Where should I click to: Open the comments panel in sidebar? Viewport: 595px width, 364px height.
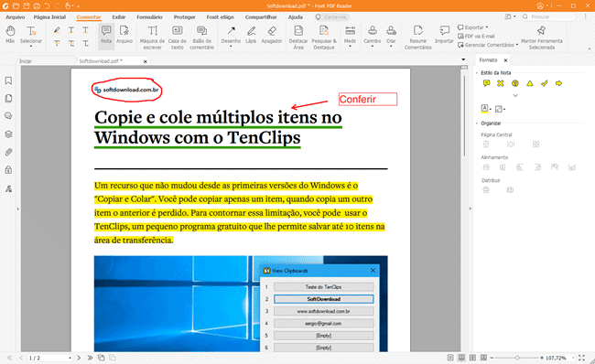[x=8, y=116]
